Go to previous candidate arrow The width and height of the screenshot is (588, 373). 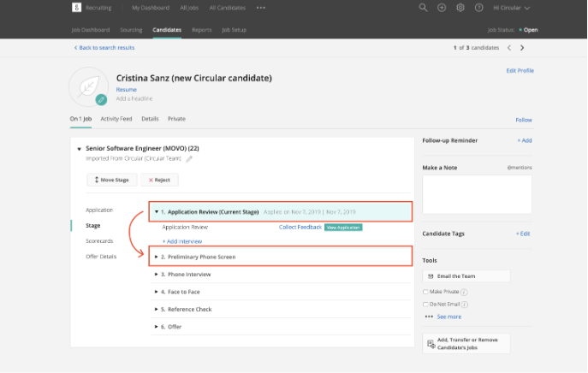[x=509, y=48]
